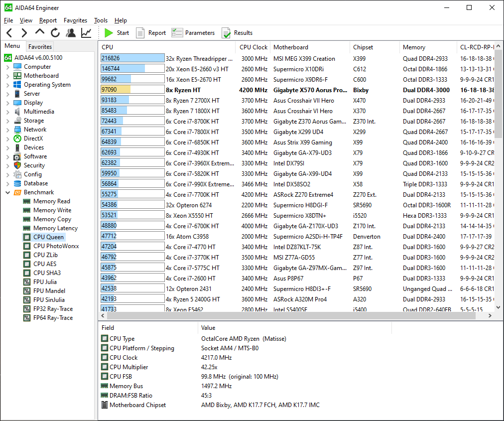Open the user silhouette toolbar icon
This screenshot has height=421, width=504.
71,33
